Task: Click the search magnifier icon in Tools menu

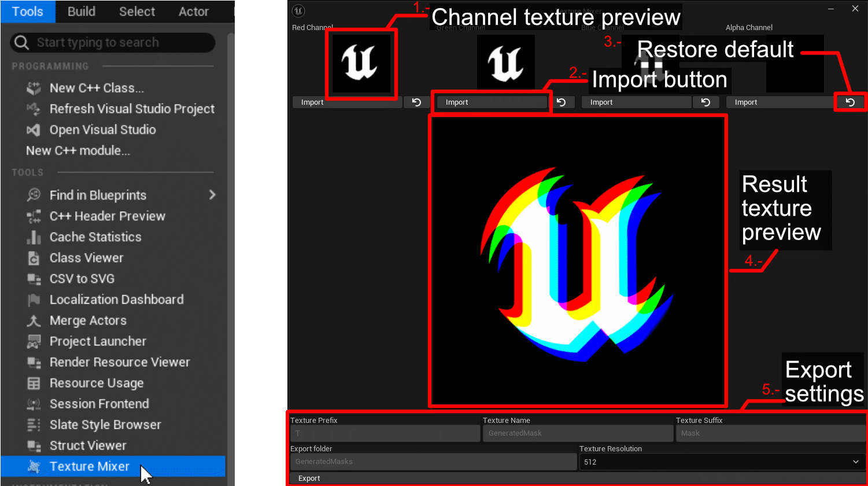Action: tap(21, 42)
